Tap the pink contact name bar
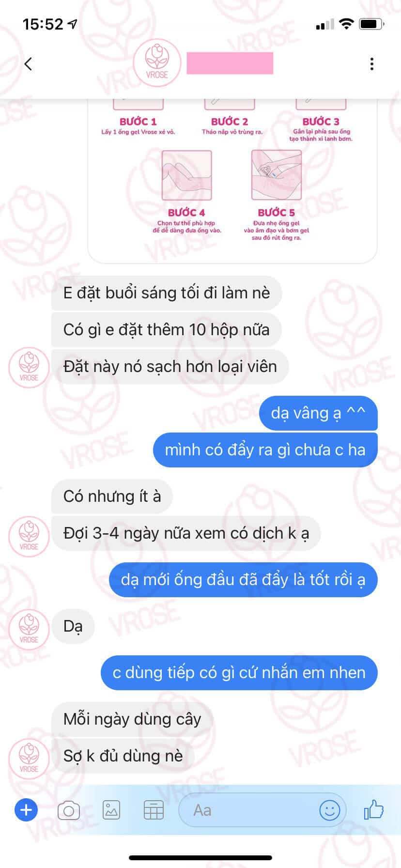 click(230, 63)
